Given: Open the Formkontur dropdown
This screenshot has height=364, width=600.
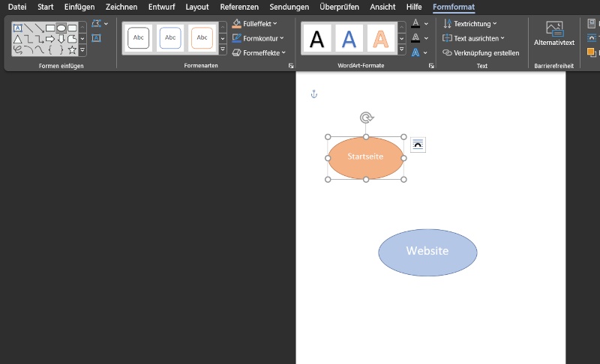Looking at the screenshot, I should click(258, 38).
